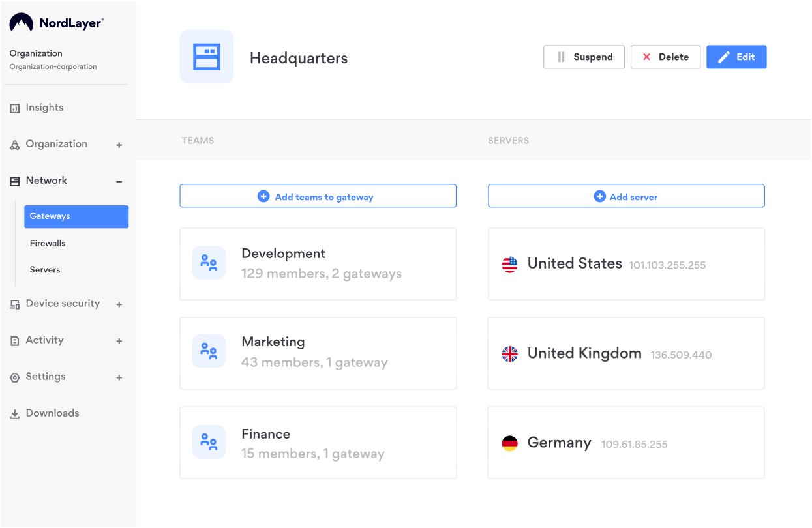Select the United States flag icon
The height and width of the screenshot is (528, 812).
coord(509,265)
